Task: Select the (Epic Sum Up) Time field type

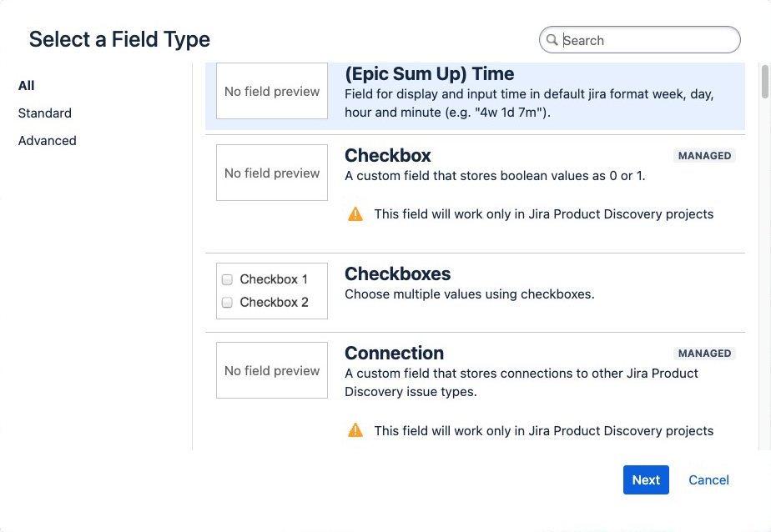Action: [429, 74]
